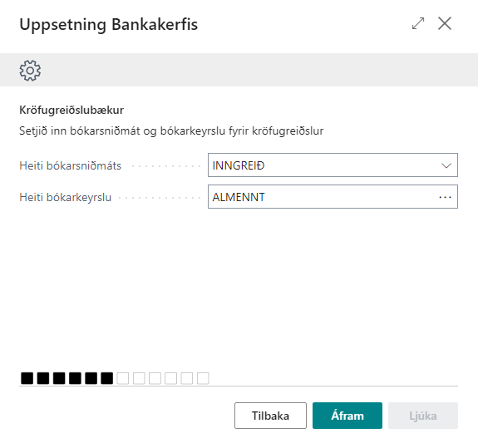Click the first empty progress square

(123, 378)
